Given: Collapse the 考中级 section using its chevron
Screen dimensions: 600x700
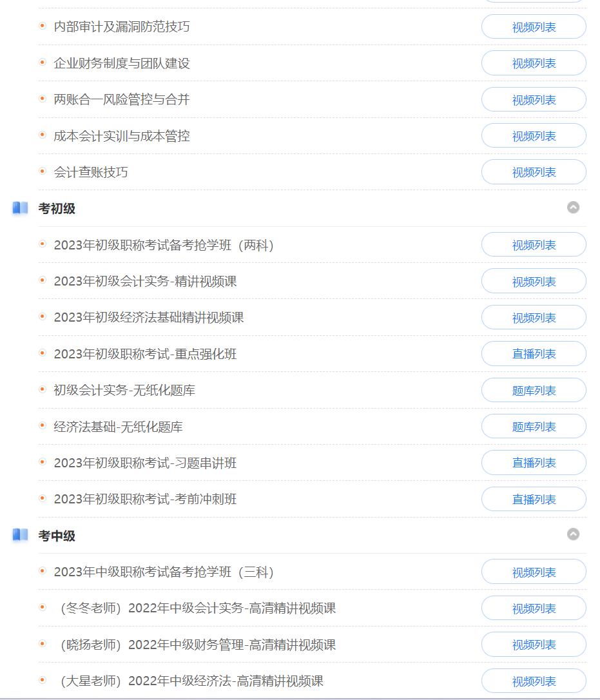Looking at the screenshot, I should [573, 534].
